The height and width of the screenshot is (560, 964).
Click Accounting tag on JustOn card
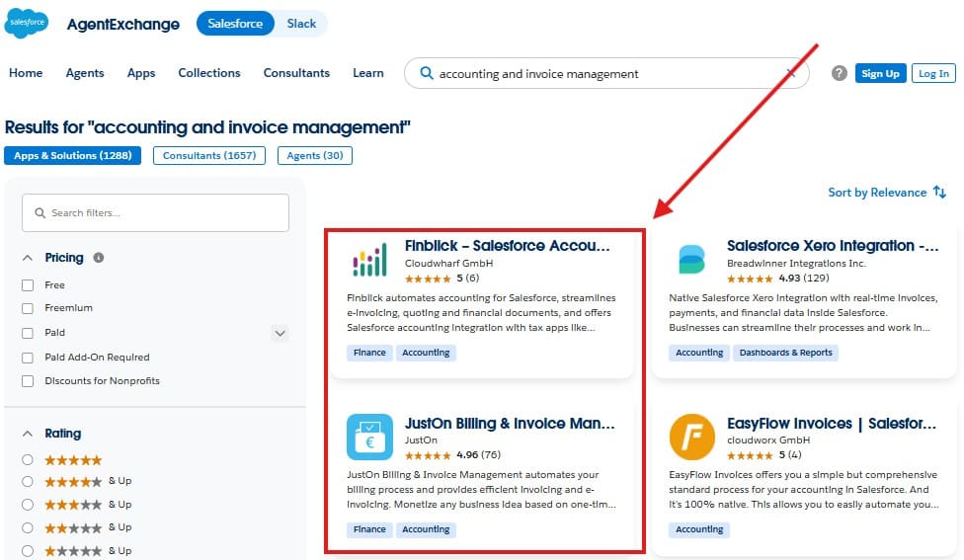point(426,529)
